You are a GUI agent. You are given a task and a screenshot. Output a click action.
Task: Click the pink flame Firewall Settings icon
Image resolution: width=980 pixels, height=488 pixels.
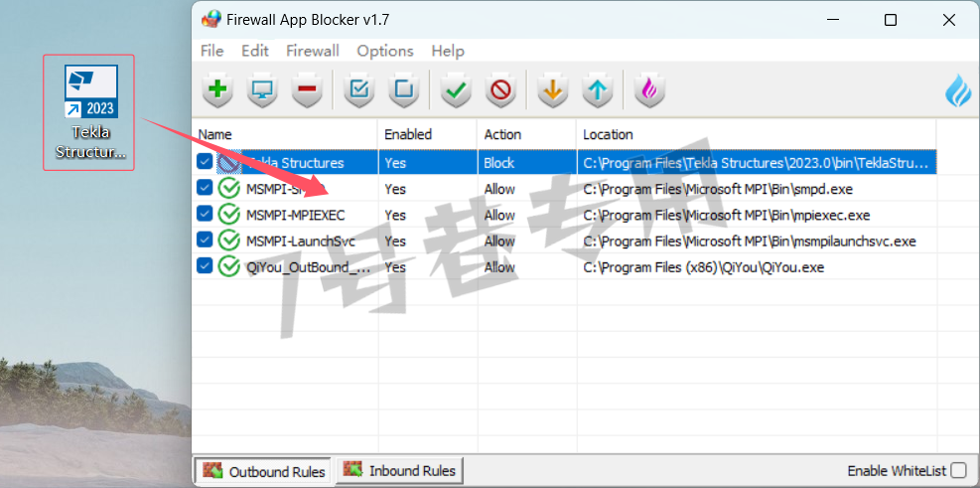pos(650,89)
